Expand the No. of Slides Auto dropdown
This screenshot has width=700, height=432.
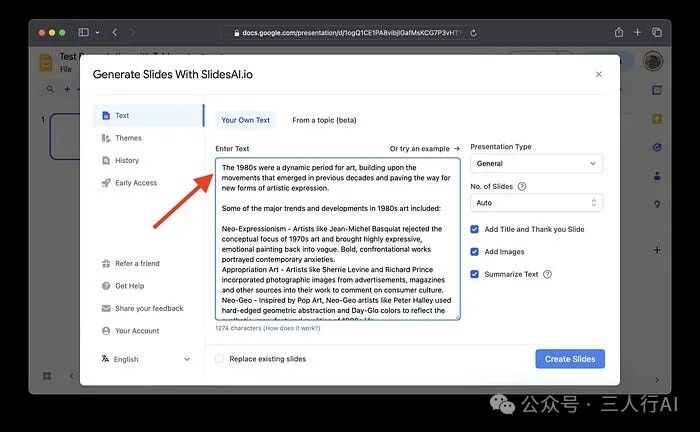tap(536, 202)
